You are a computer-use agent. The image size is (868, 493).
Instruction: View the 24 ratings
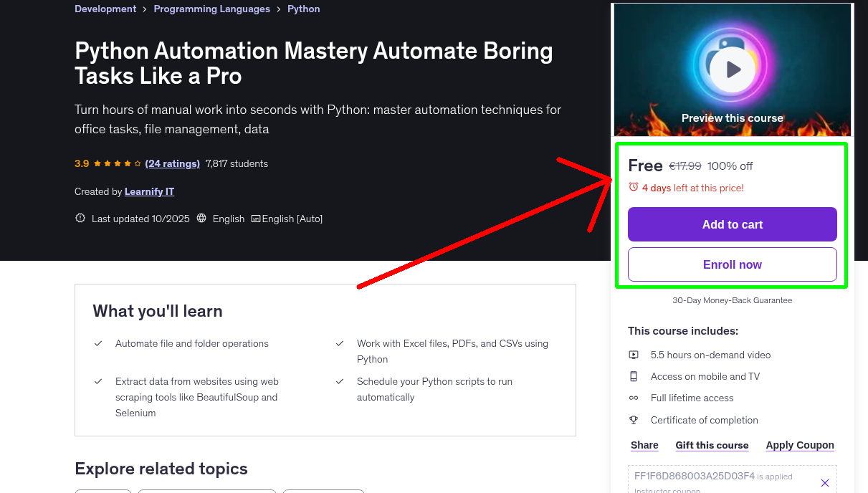pos(172,163)
